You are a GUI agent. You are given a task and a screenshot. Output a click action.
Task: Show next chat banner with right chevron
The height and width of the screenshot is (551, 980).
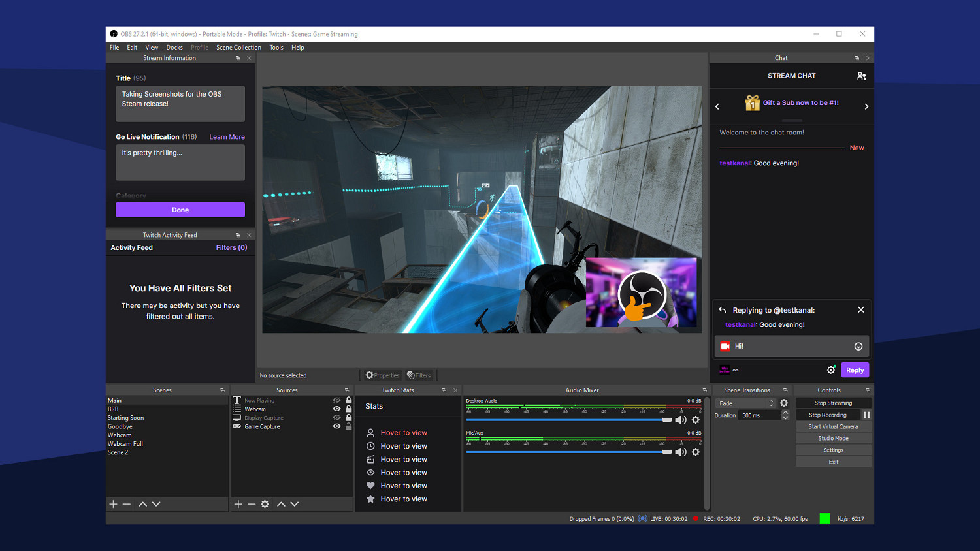[x=866, y=106]
